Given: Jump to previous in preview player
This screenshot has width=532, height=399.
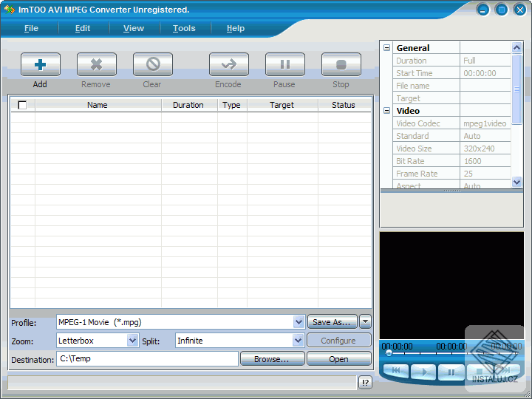Looking at the screenshot, I should (x=396, y=370).
